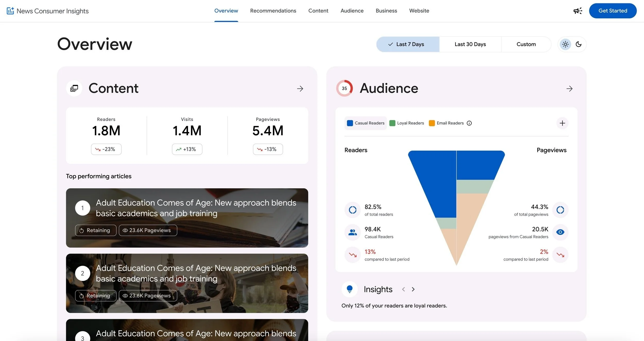
Task: Go to next insight chevron
Action: pos(413,289)
